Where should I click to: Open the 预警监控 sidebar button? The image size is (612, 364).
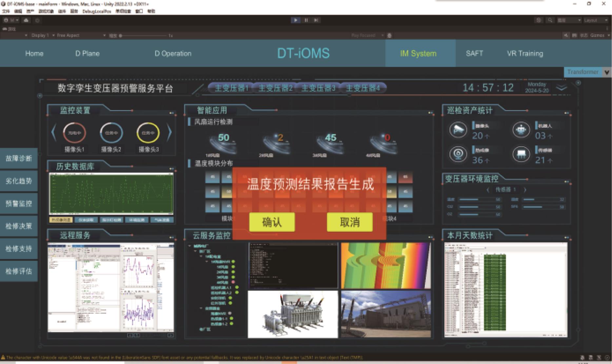coord(19,203)
